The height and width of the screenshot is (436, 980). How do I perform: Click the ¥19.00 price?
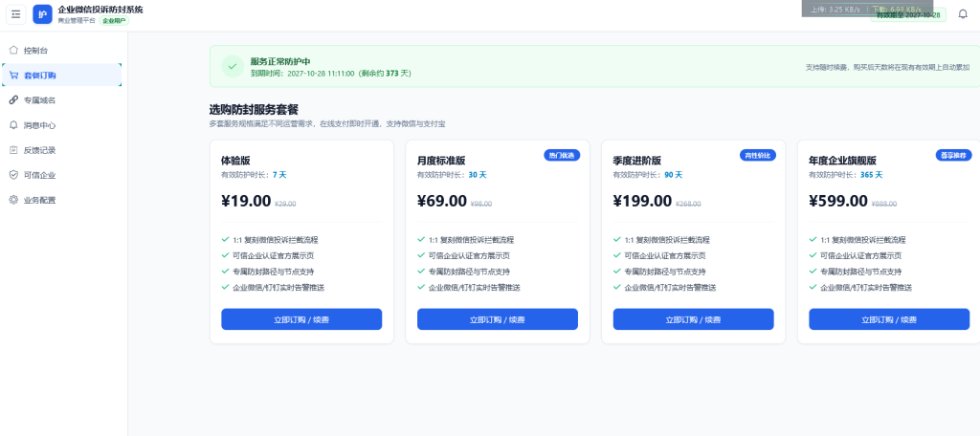246,201
